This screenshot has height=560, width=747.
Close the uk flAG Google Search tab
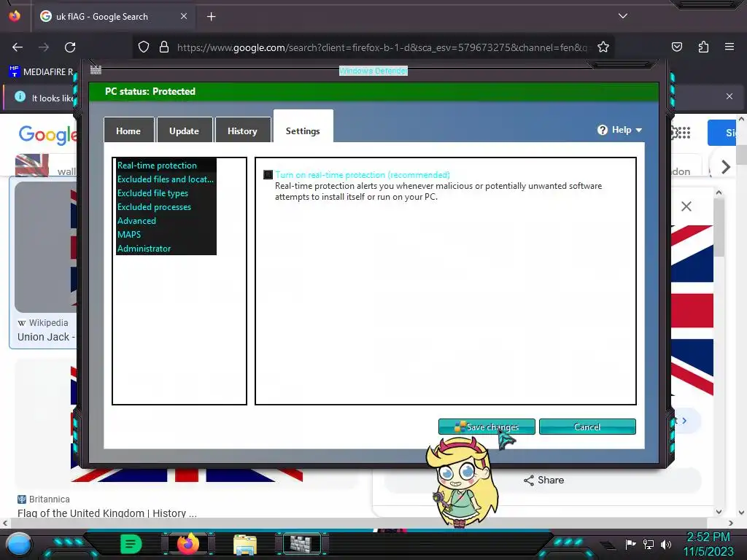click(184, 16)
